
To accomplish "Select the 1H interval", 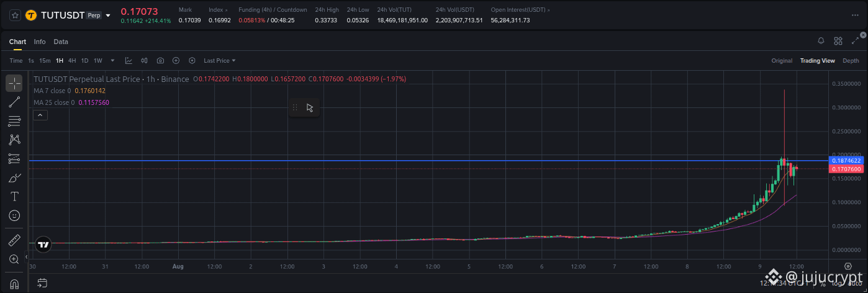I will tap(60, 60).
